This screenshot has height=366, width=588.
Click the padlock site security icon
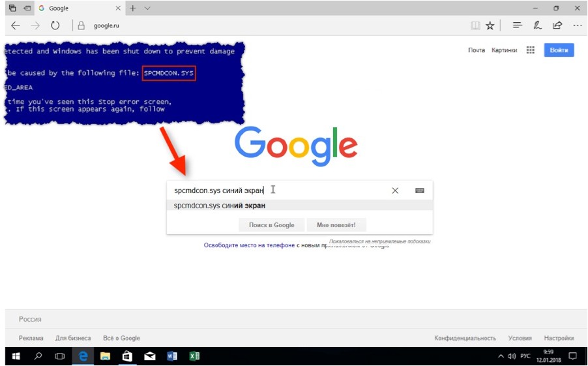(81, 26)
